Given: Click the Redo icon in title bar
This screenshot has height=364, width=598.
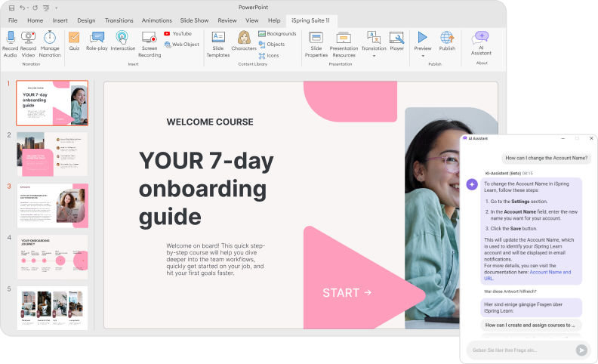Looking at the screenshot, I should (35, 8).
